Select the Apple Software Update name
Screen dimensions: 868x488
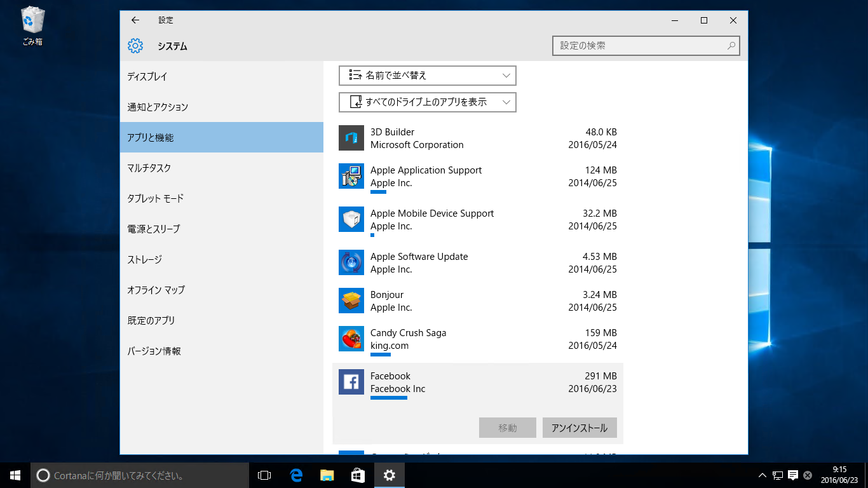[x=419, y=257]
